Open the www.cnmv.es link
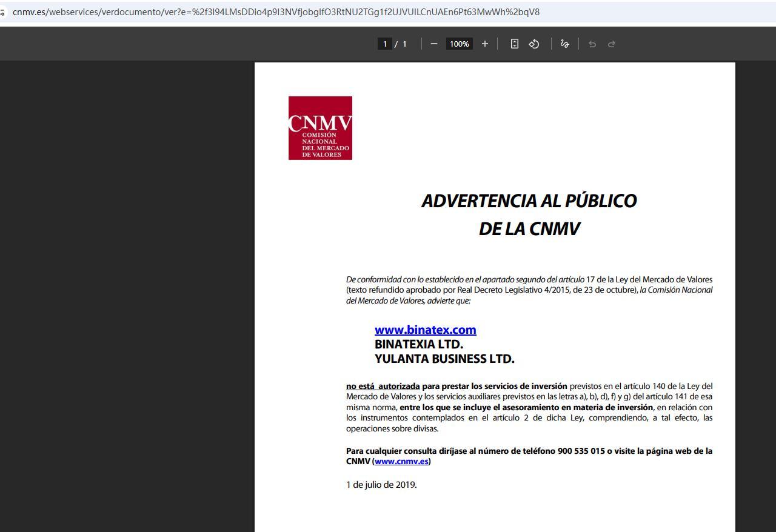Viewport: 776px width, 532px height. click(401, 461)
